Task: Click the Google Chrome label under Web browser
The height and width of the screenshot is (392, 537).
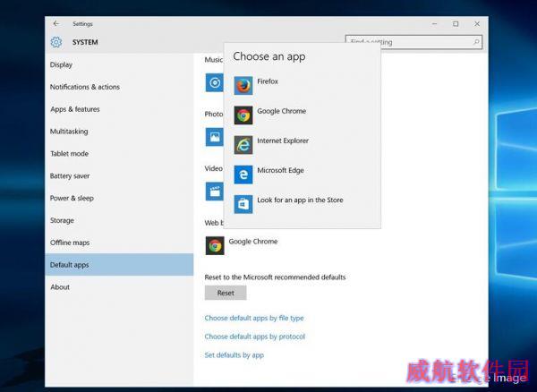Action: click(x=253, y=242)
